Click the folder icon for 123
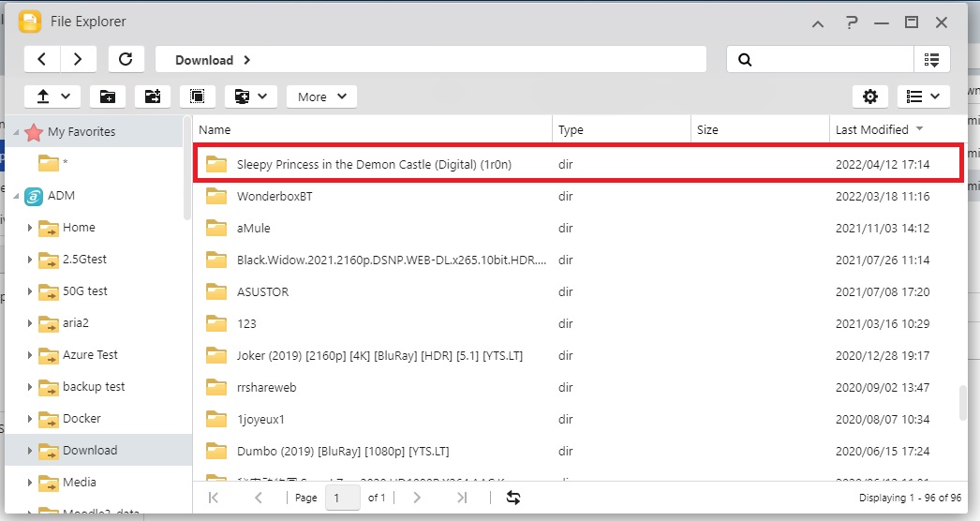 pos(216,323)
